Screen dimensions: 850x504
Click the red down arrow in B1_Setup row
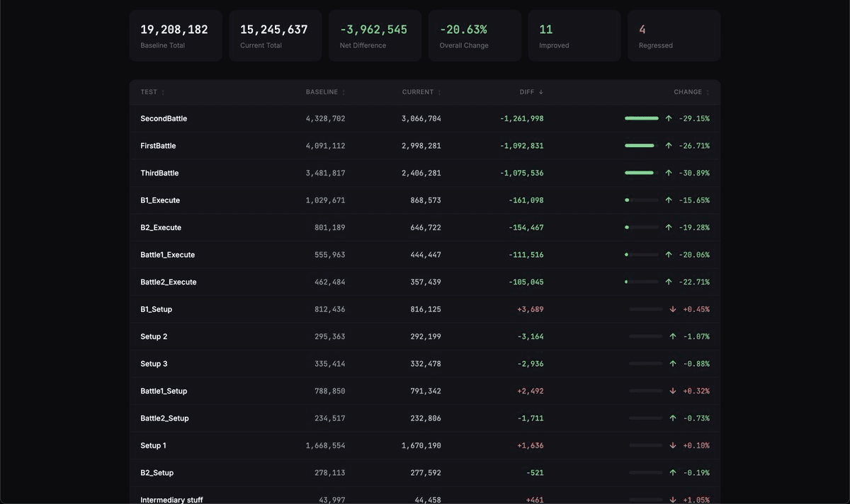click(673, 309)
